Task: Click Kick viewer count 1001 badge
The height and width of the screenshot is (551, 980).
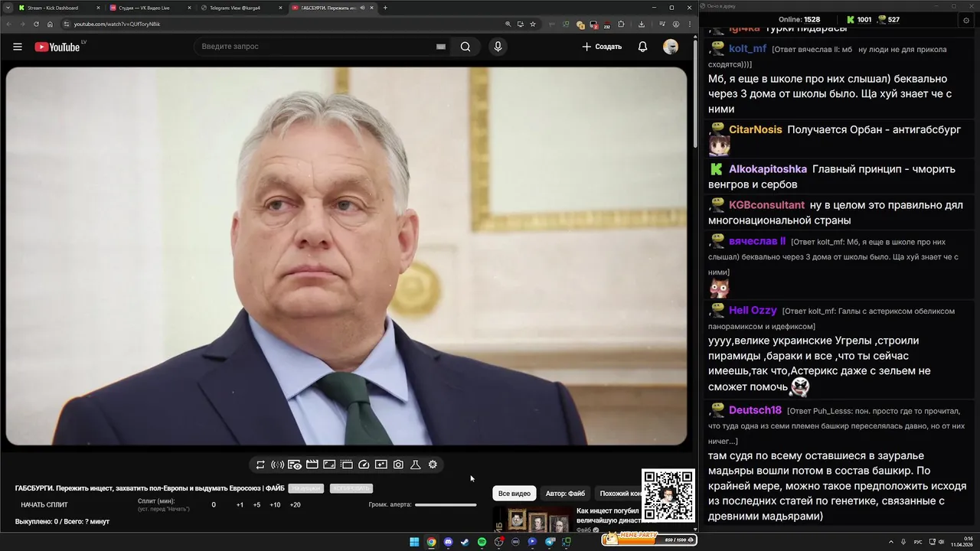Action: tap(859, 20)
